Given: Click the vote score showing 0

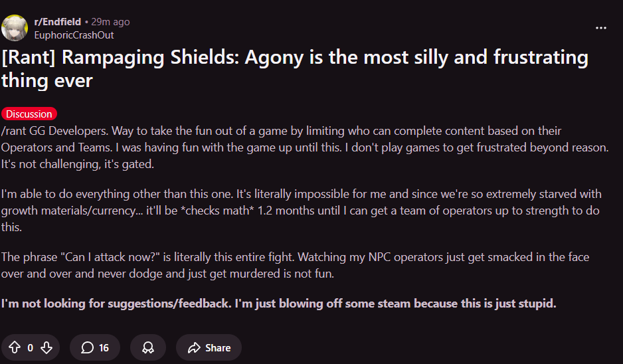Looking at the screenshot, I should coord(31,347).
